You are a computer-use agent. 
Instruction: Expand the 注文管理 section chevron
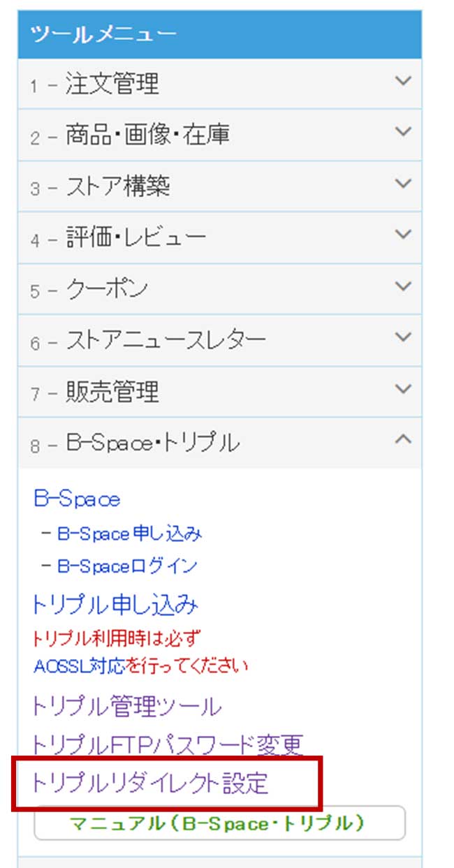pos(403,81)
